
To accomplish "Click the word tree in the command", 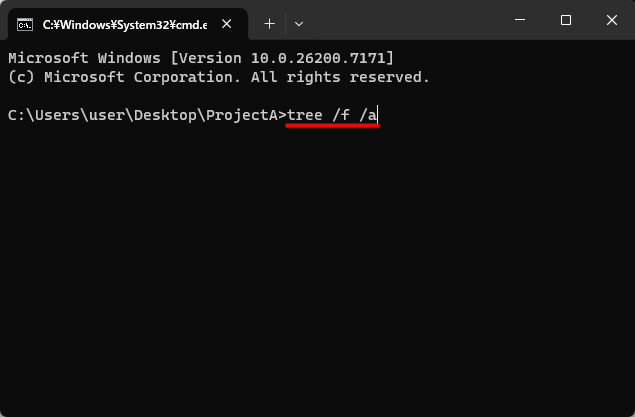I will (x=306, y=115).
